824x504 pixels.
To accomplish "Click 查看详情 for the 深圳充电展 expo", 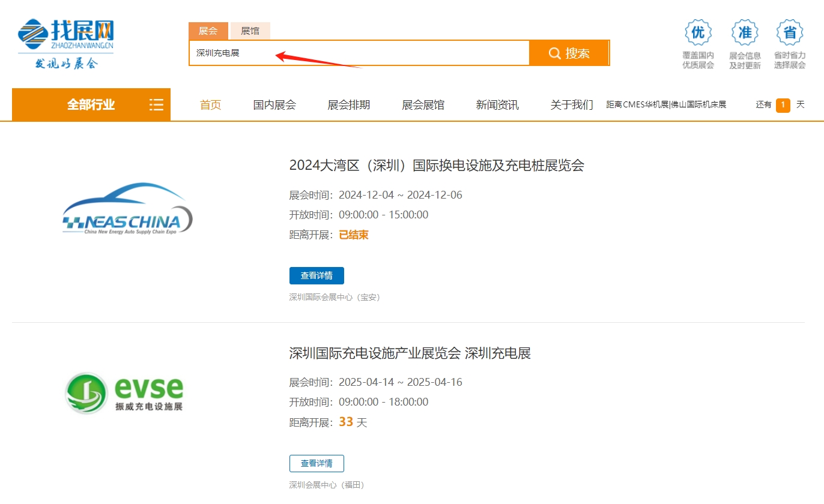I will [317, 463].
